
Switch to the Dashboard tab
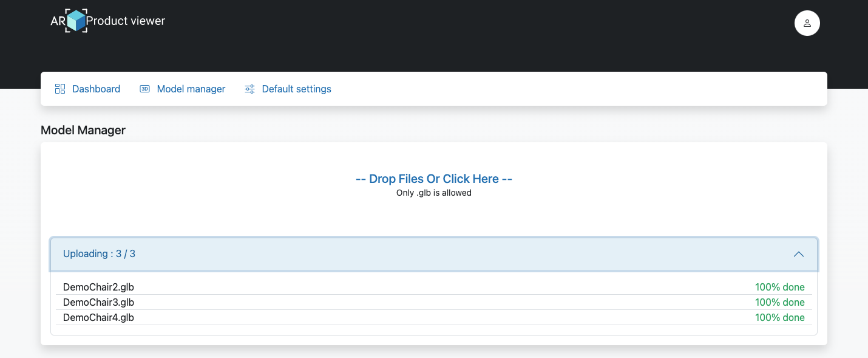pyautogui.click(x=96, y=89)
